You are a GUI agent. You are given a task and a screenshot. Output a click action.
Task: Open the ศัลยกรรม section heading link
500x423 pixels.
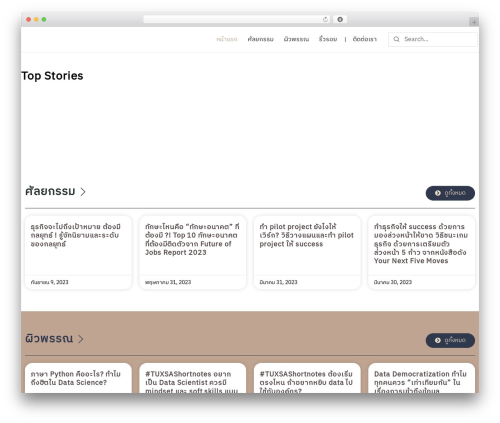50,191
